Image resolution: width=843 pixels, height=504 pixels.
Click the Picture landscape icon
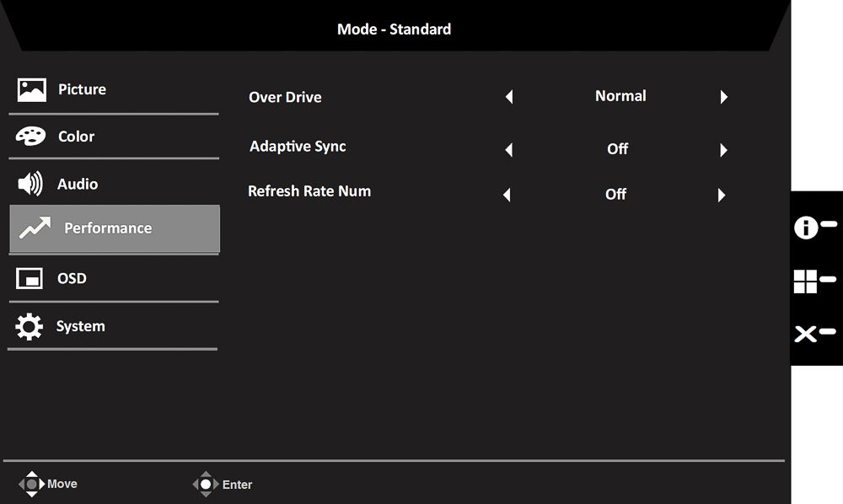click(x=32, y=89)
